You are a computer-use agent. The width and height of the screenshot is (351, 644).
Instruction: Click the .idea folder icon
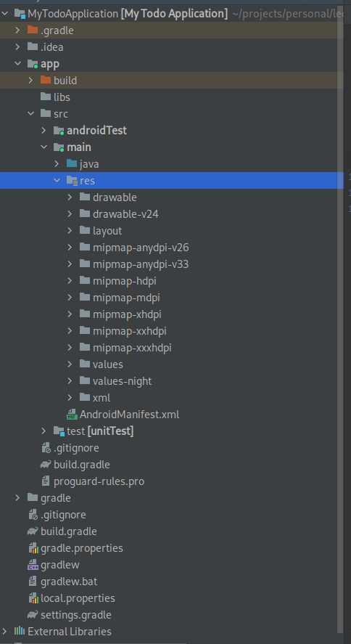tap(33, 46)
